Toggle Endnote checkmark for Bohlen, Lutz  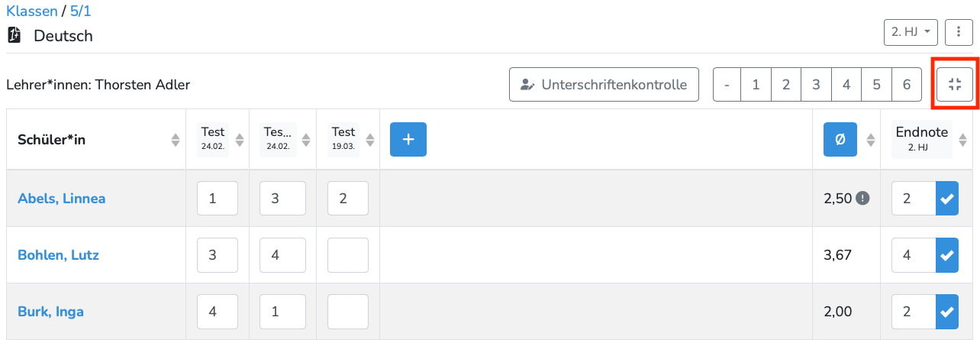point(947,255)
